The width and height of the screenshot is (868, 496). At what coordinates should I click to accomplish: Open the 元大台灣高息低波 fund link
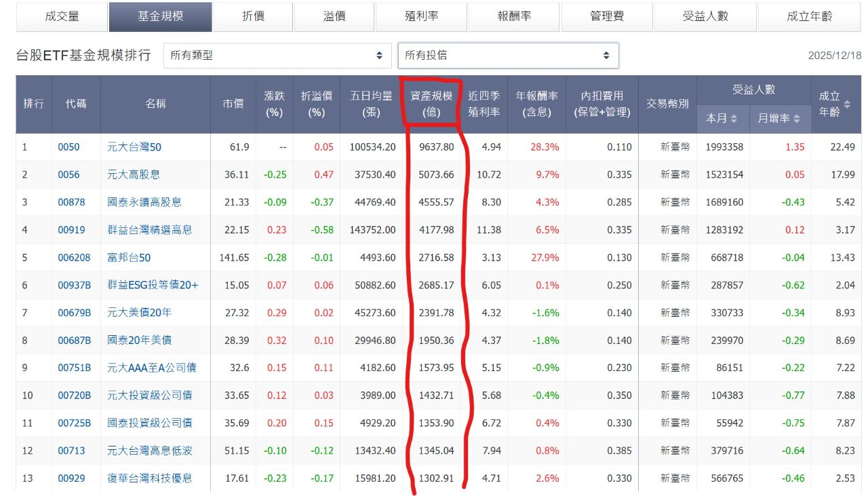[x=150, y=451]
